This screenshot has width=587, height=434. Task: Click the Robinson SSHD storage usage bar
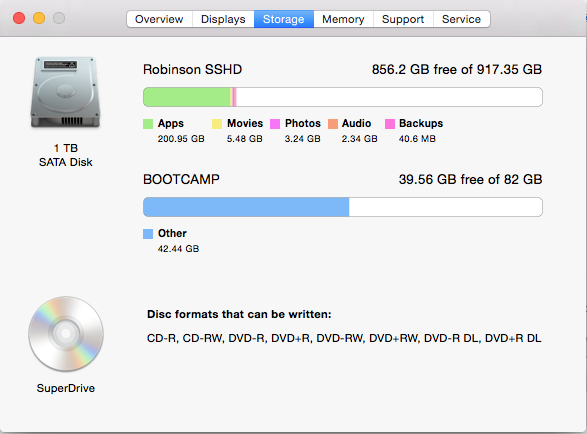point(343,97)
